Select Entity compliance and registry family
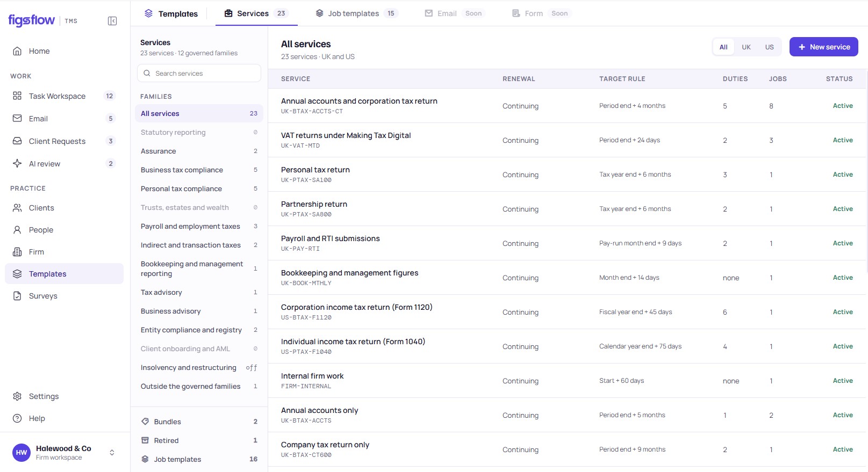Image resolution: width=868 pixels, height=472 pixels. [199, 330]
